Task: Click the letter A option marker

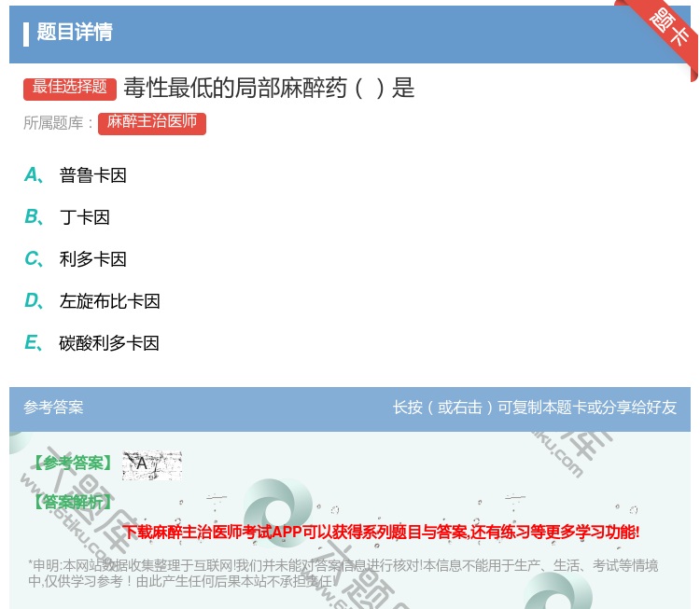Action: [34, 175]
